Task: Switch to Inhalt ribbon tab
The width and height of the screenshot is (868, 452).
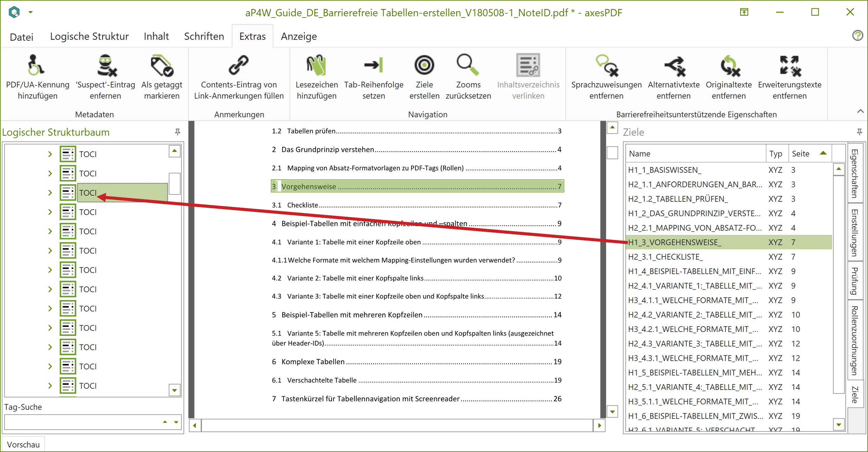Action: (156, 36)
